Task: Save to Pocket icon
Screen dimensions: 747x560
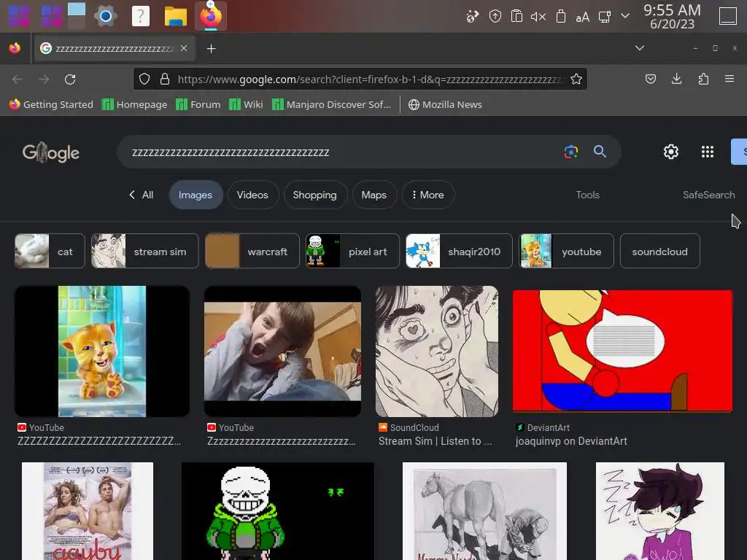Action: click(x=650, y=79)
